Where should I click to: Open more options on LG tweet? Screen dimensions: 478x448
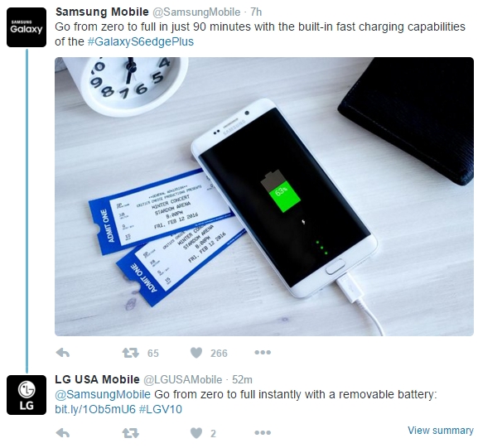tap(263, 432)
